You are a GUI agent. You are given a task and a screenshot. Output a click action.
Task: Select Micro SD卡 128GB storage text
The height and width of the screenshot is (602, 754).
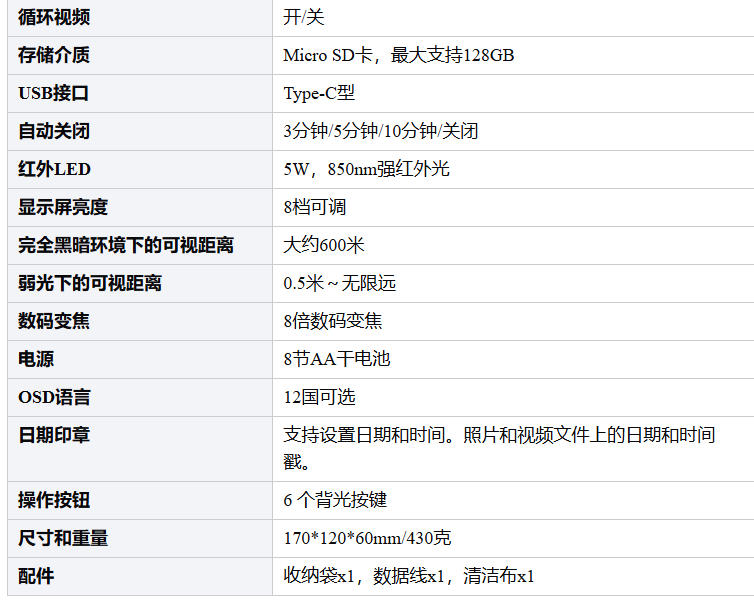[399, 55]
